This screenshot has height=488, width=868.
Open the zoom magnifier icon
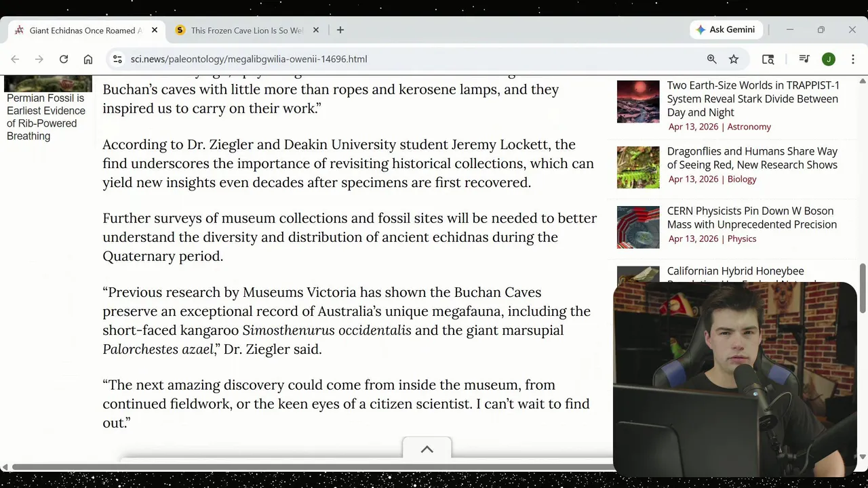(x=712, y=59)
